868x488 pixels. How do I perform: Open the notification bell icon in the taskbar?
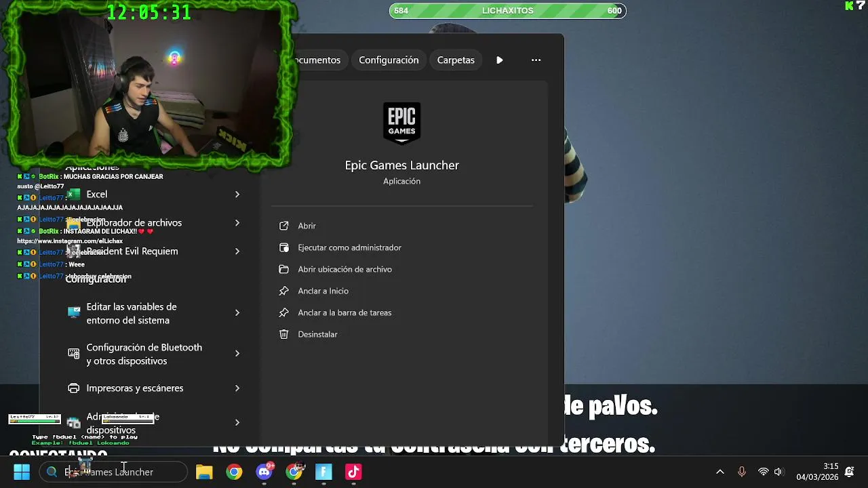(850, 472)
